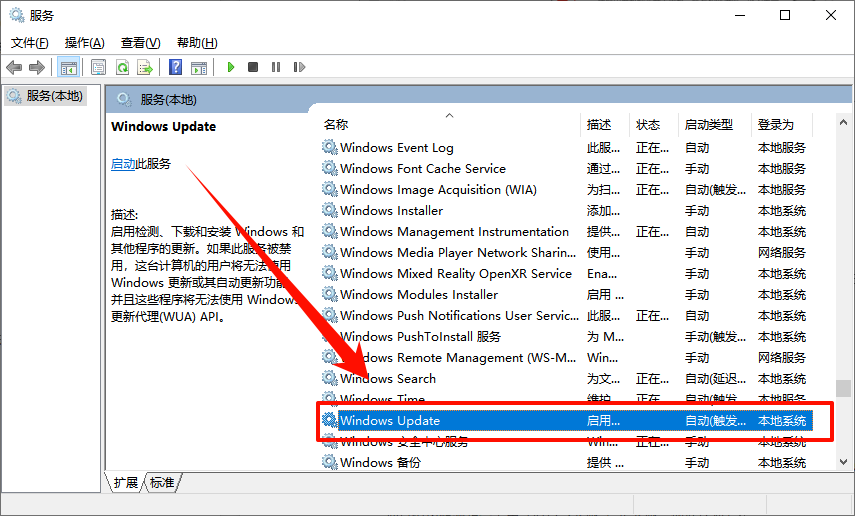Start the service with the green play icon
The width and height of the screenshot is (855, 516).
[231, 67]
